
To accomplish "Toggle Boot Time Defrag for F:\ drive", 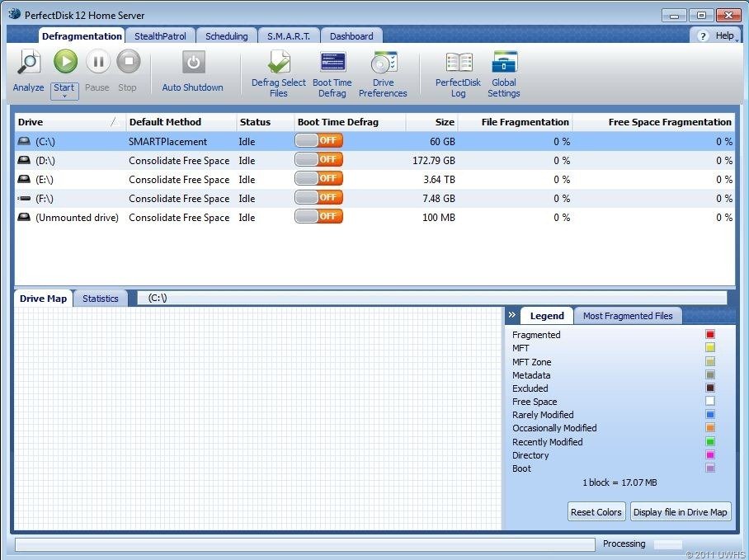I will 318,197.
